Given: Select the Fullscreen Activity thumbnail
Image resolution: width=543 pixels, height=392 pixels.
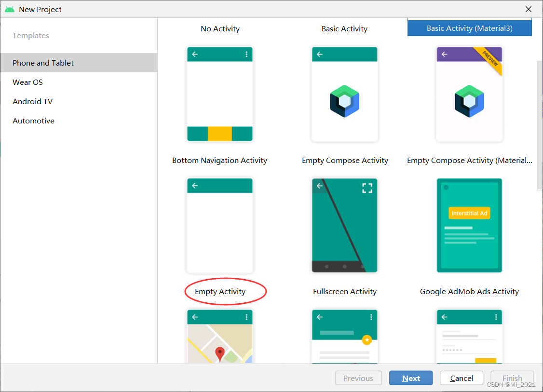Looking at the screenshot, I should pyautogui.click(x=345, y=226).
